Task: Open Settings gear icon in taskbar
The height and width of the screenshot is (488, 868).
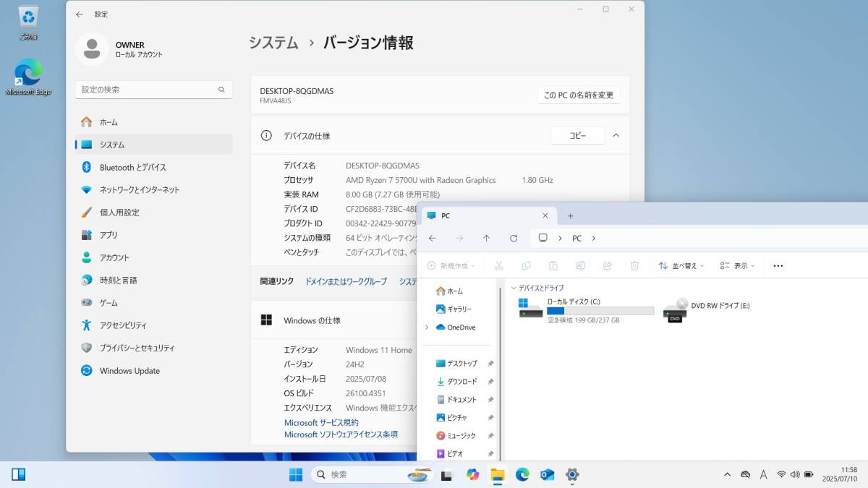Action: click(x=572, y=475)
